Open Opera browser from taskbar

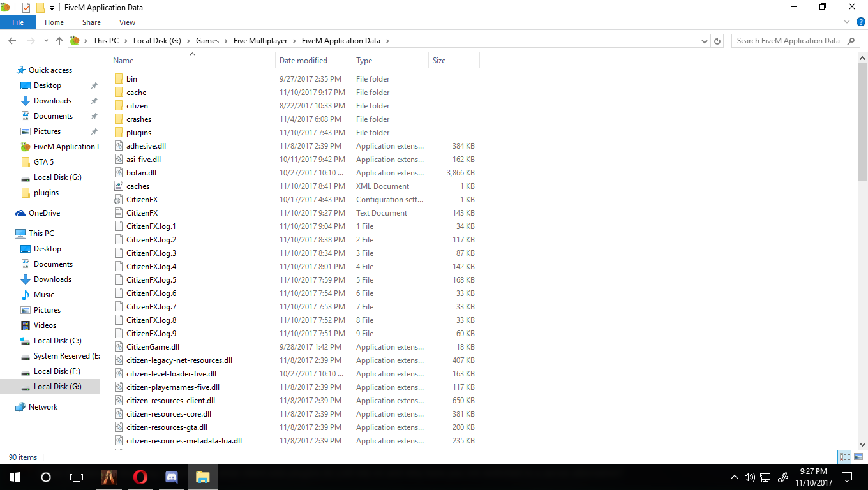pos(140,477)
